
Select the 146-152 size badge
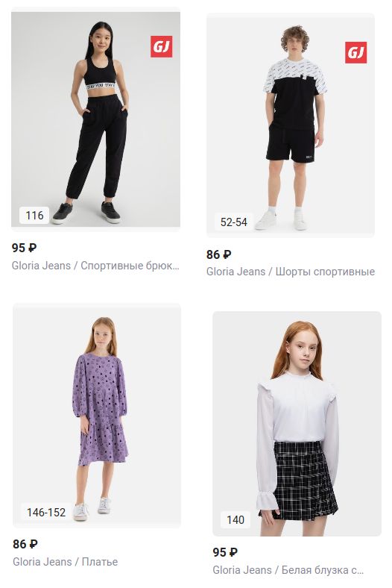[46, 512]
